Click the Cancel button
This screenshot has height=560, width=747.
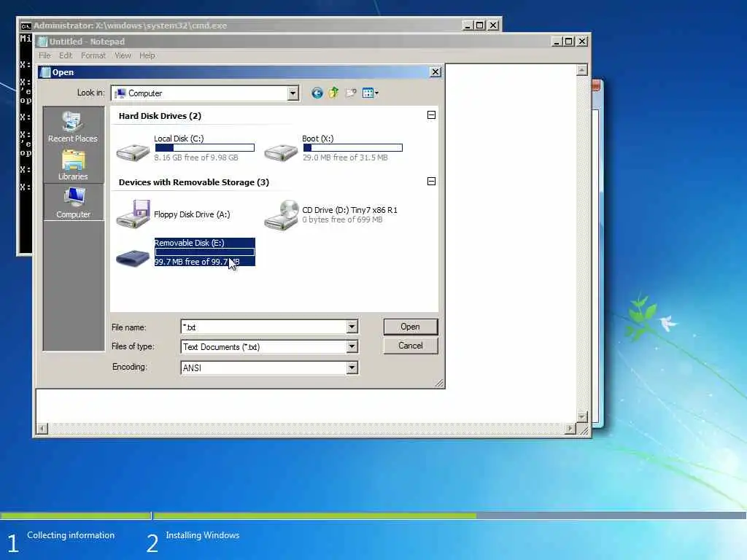click(410, 346)
